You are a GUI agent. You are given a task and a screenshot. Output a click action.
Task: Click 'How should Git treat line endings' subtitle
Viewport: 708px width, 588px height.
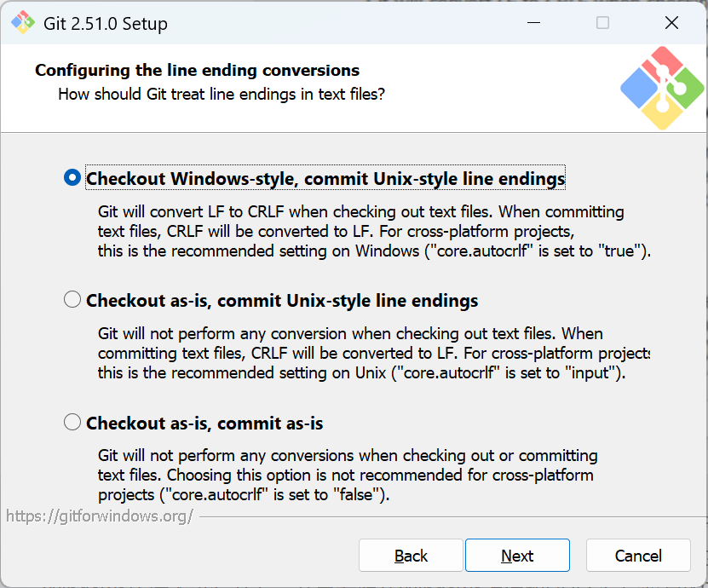pos(222,94)
